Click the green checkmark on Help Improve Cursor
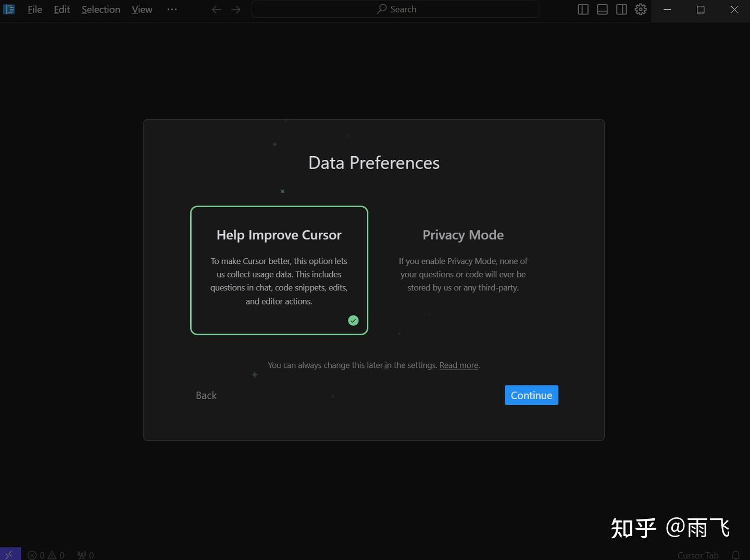 click(353, 321)
